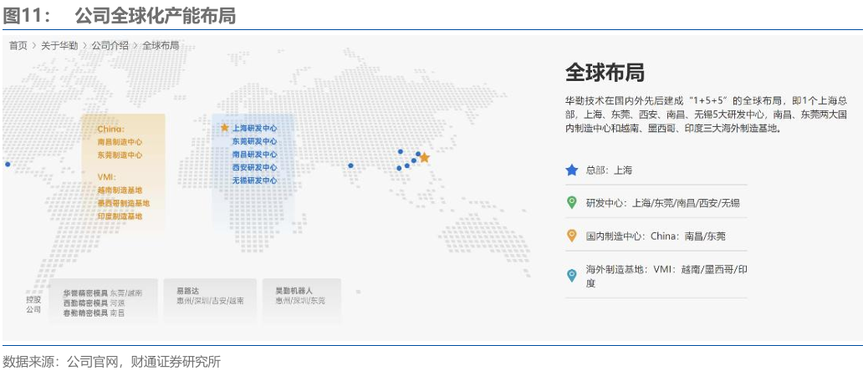
Task: Open 公司介绍 breadcrumb link
Action: pos(110,46)
